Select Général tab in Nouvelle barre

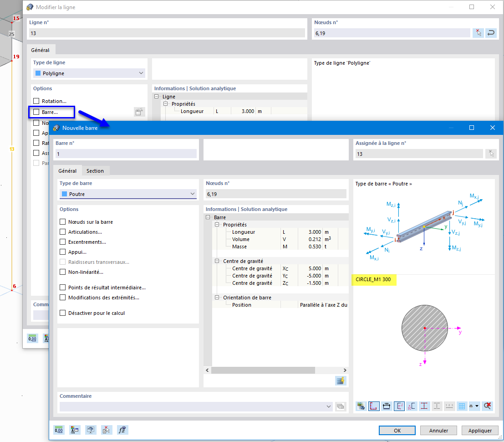67,171
